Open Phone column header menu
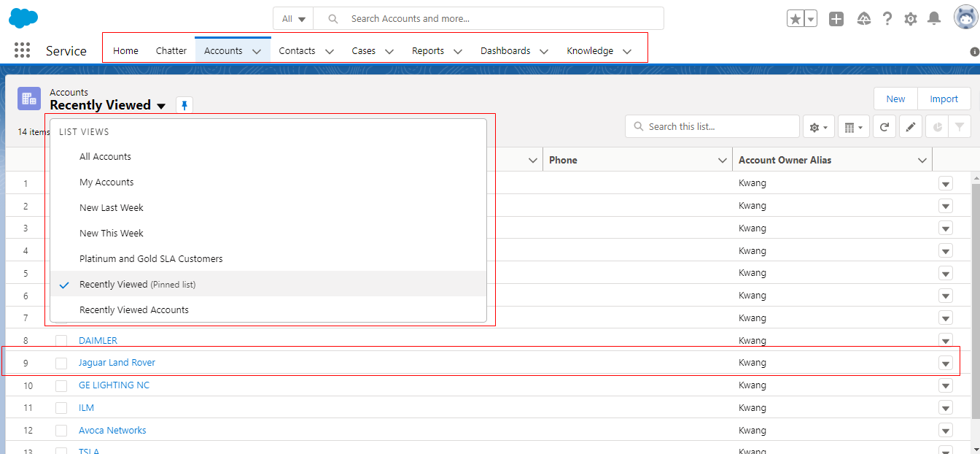 click(x=723, y=161)
